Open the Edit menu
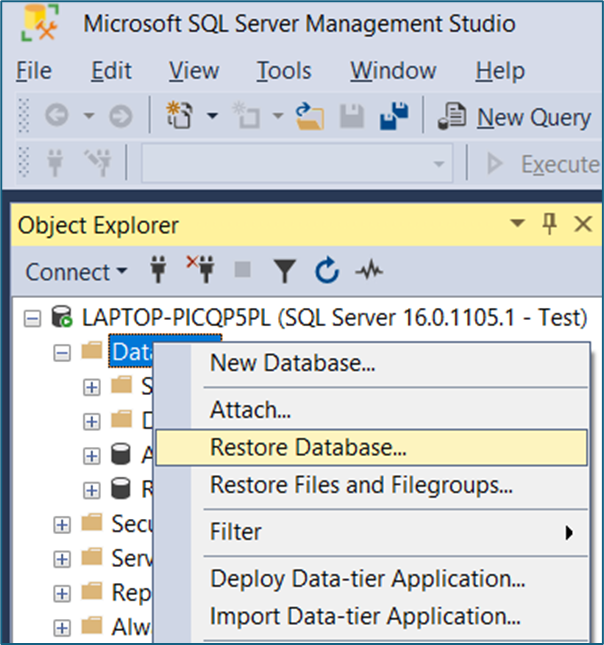 click(111, 71)
